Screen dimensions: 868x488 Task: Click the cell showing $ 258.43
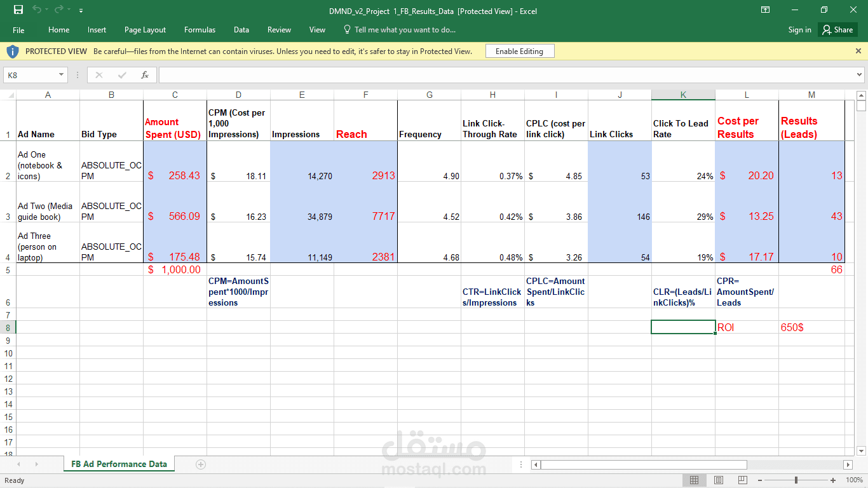coord(175,161)
